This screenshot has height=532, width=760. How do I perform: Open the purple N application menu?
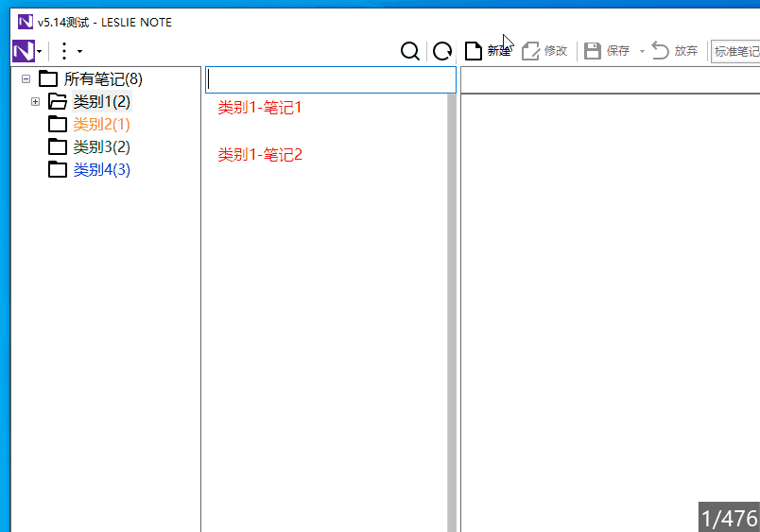(24, 51)
